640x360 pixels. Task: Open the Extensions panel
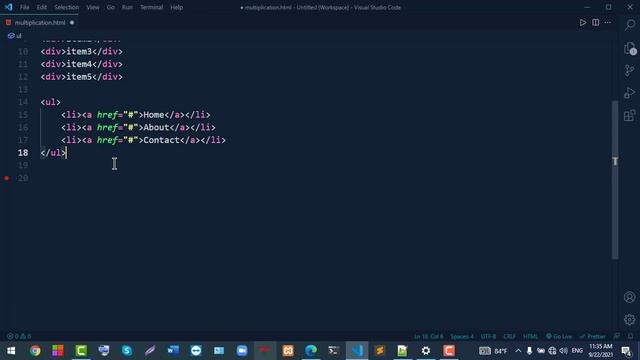click(x=629, y=116)
